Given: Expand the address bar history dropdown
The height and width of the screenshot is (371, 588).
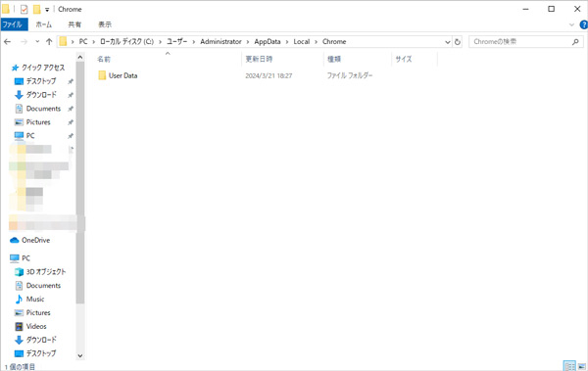Looking at the screenshot, I should 448,42.
